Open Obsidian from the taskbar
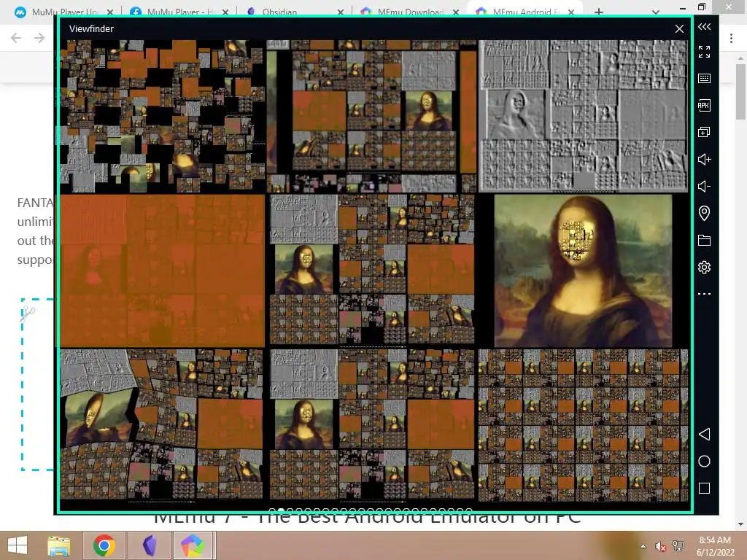This screenshot has width=747, height=560. pyautogui.click(x=150, y=545)
